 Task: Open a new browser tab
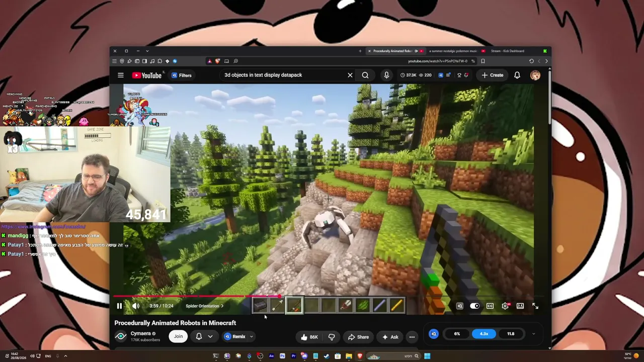tap(360, 51)
